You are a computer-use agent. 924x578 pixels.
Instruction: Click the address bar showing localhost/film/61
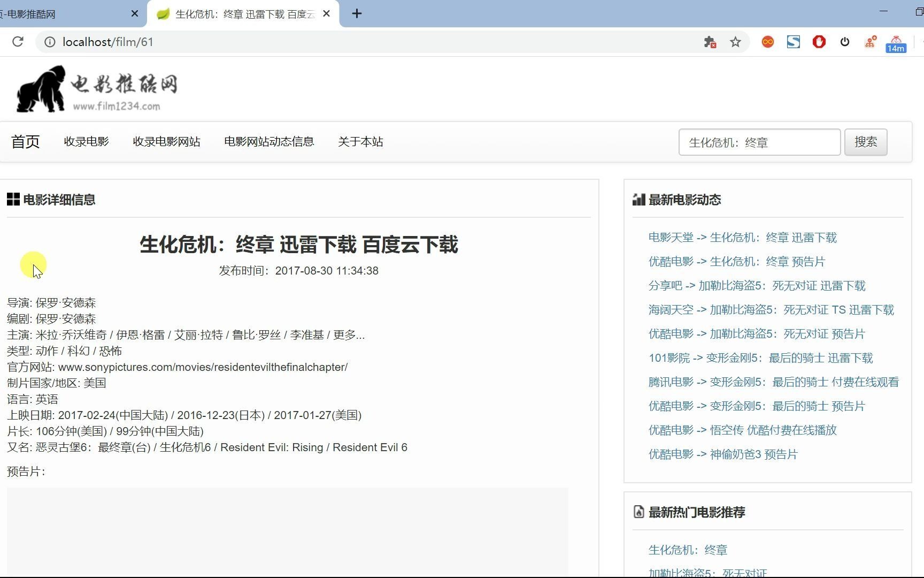coord(369,42)
